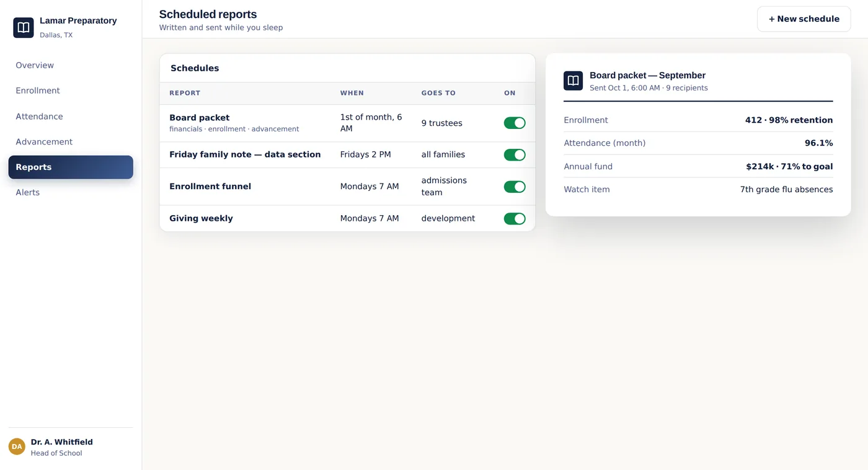Click the REPORT column header
This screenshot has width=868, height=470.
click(185, 93)
